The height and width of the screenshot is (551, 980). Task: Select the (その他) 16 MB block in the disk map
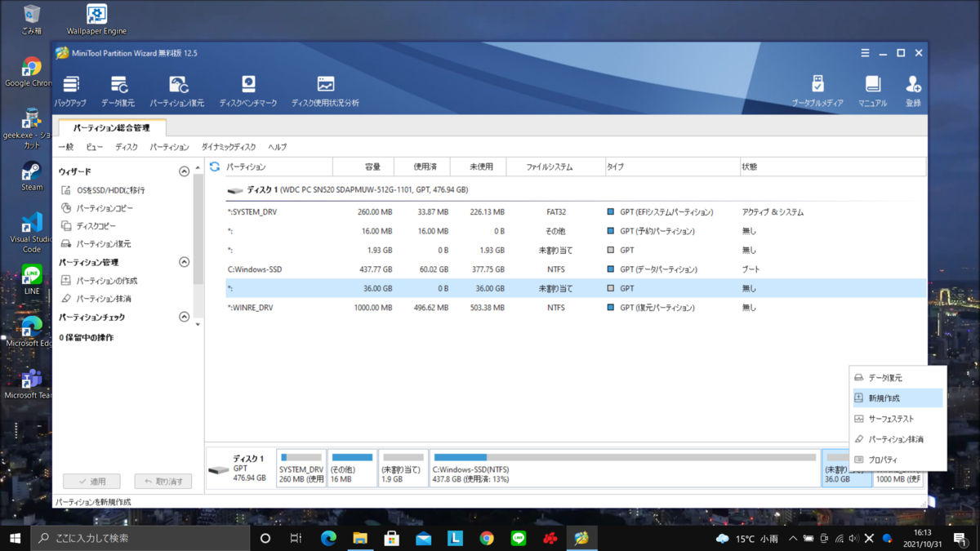point(352,469)
